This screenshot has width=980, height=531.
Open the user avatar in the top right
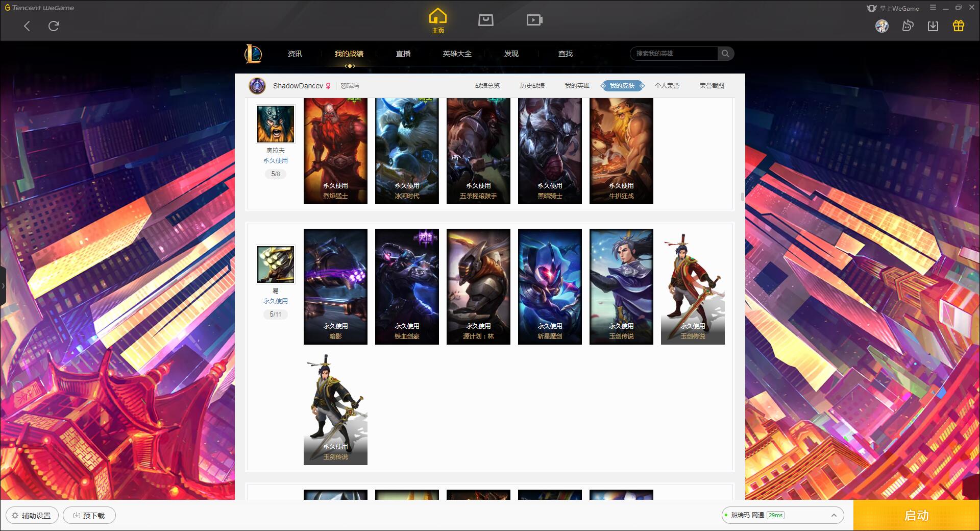[x=882, y=26]
